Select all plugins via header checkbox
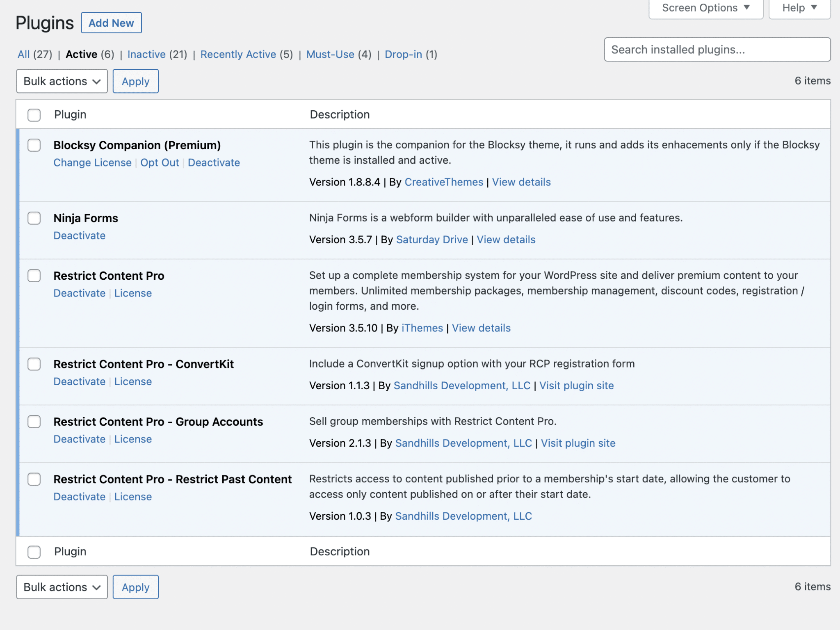The image size is (840, 630). pyautogui.click(x=34, y=115)
